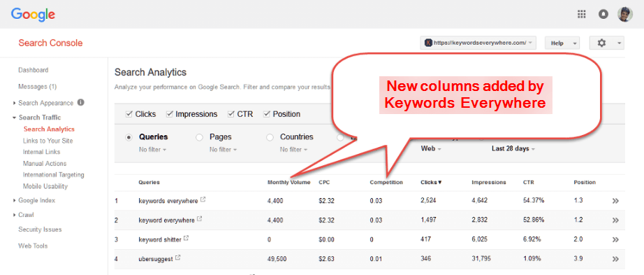
Task: Select the Countries radio button
Action: [x=270, y=137]
